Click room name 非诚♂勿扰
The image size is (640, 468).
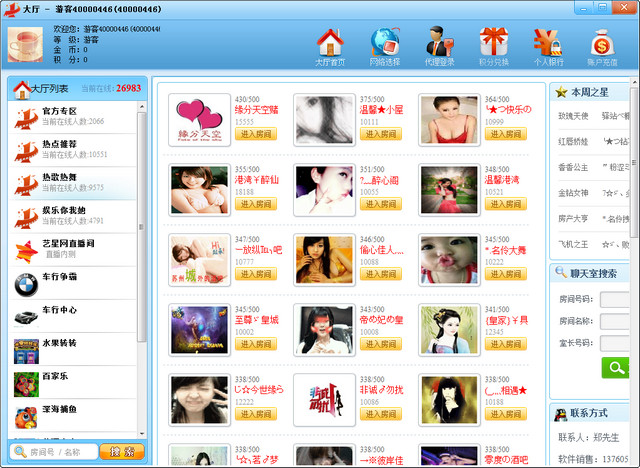[x=381, y=390]
